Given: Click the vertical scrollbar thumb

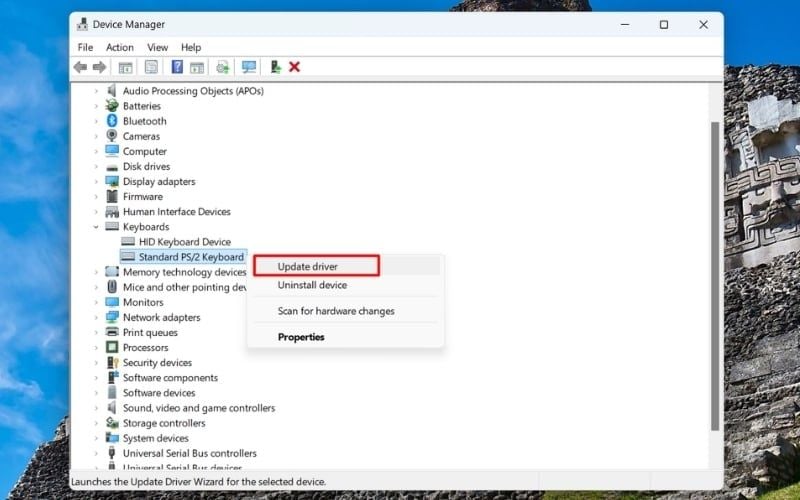Looking at the screenshot, I should pyautogui.click(x=715, y=276).
